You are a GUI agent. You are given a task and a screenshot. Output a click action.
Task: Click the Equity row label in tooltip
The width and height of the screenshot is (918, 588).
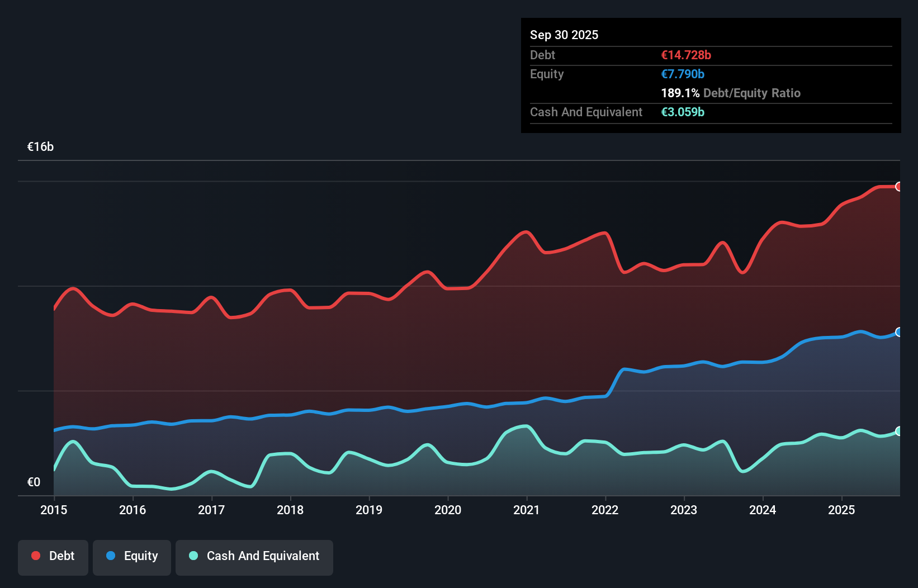(547, 74)
